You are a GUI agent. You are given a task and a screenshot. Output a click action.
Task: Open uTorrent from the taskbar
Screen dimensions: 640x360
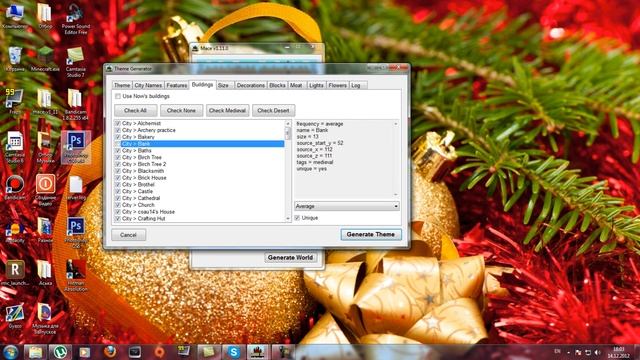[60, 352]
